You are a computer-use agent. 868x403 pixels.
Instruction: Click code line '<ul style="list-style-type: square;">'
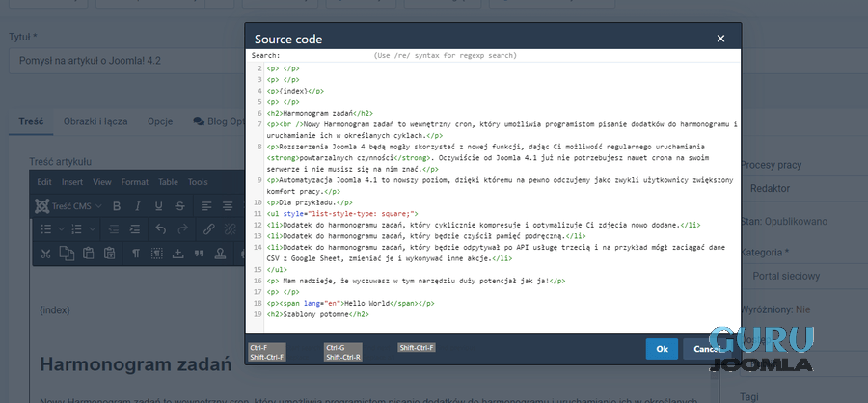click(x=342, y=214)
